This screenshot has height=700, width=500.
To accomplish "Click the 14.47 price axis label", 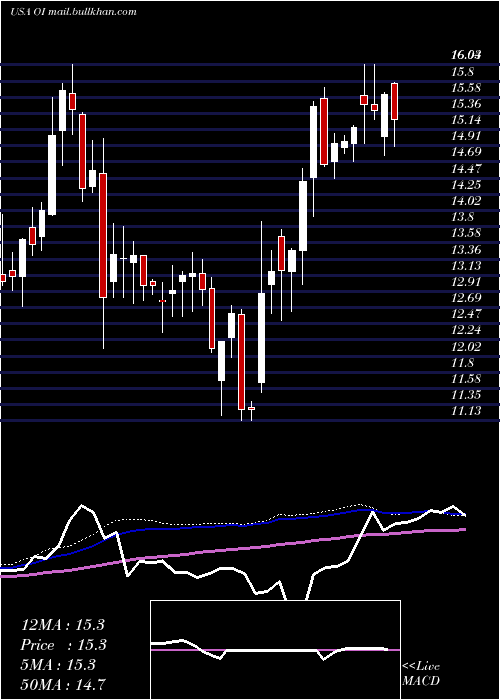I will click(x=466, y=169).
